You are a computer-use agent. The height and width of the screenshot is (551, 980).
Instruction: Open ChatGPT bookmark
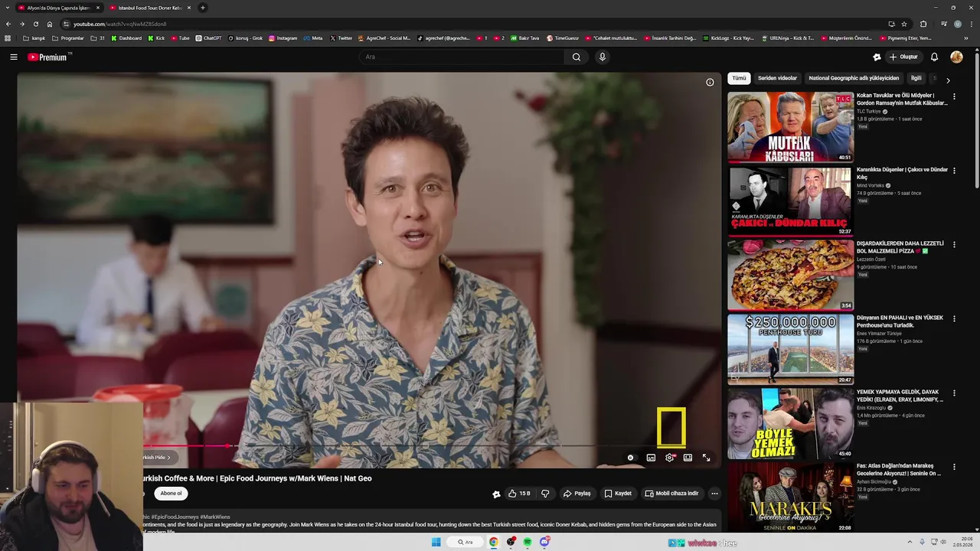(x=208, y=38)
